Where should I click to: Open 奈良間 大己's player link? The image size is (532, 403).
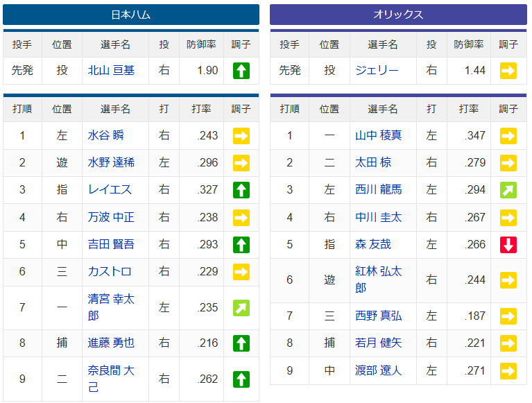tap(111, 379)
